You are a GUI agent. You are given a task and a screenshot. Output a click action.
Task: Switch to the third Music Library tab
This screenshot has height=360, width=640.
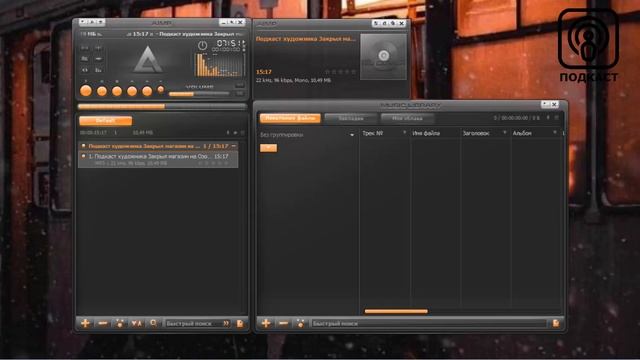click(x=407, y=118)
